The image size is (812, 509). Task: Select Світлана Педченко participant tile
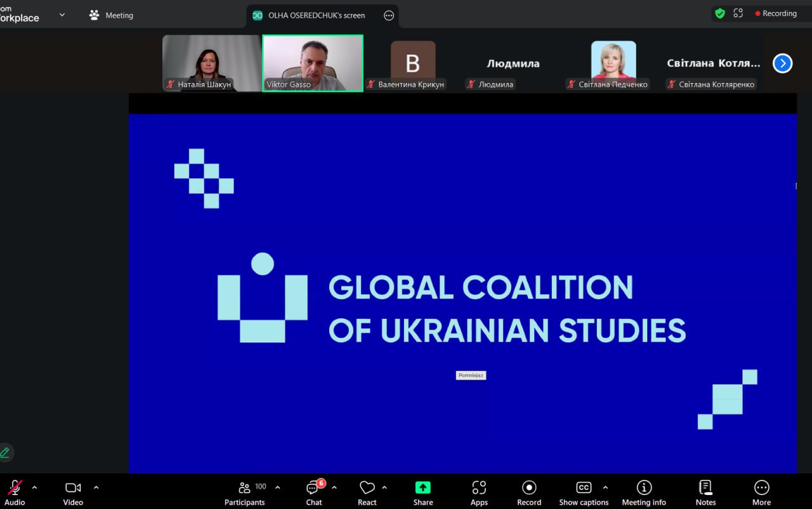[613, 63]
